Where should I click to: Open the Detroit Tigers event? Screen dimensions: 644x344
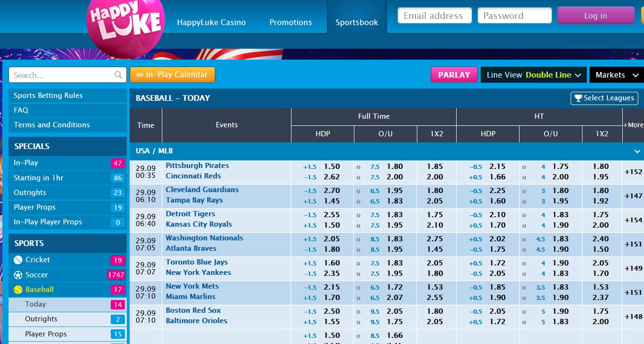(x=190, y=214)
